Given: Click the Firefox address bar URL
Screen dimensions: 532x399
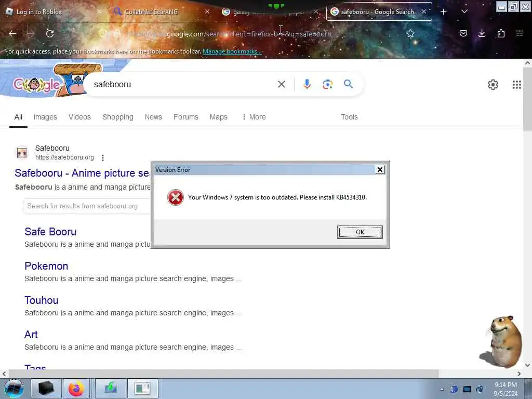Looking at the screenshot, I should (x=228, y=34).
